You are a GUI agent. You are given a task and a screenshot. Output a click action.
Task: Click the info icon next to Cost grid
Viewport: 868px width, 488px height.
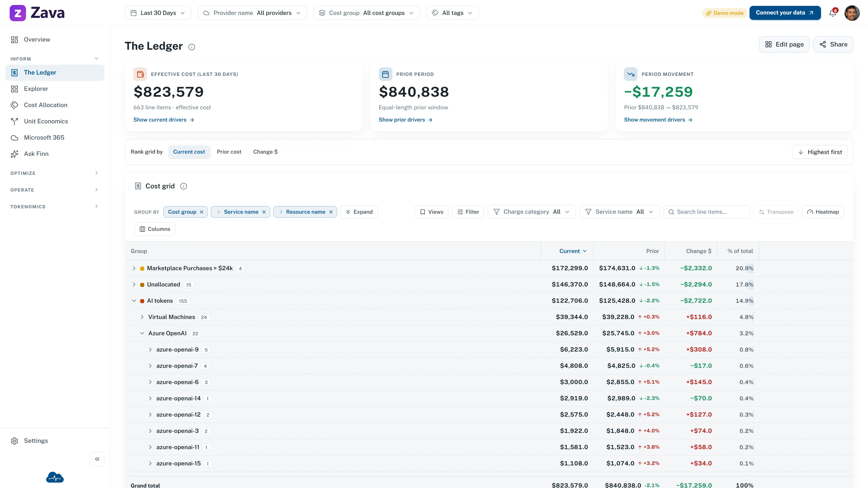click(x=184, y=186)
